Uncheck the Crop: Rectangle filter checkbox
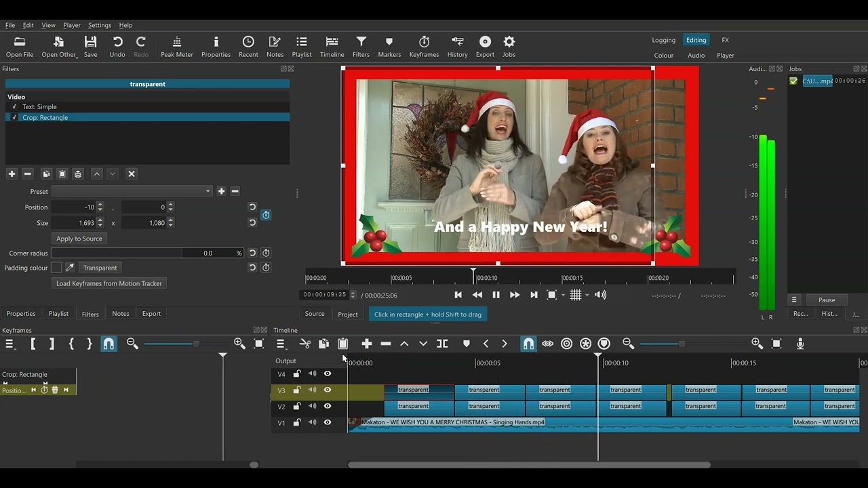Image resolution: width=868 pixels, height=488 pixels. click(x=14, y=117)
